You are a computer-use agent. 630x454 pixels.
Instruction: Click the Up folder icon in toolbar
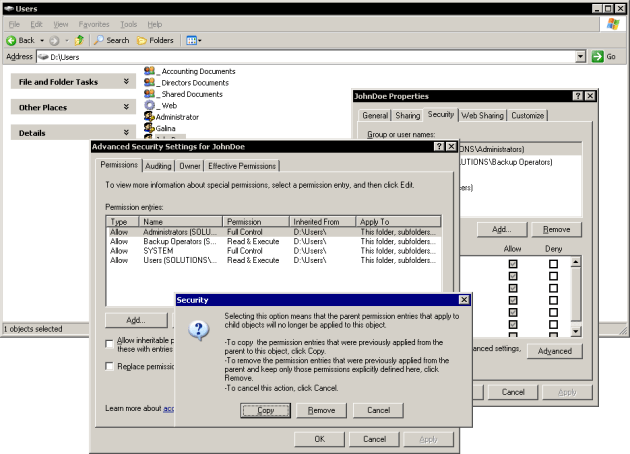pos(78,40)
